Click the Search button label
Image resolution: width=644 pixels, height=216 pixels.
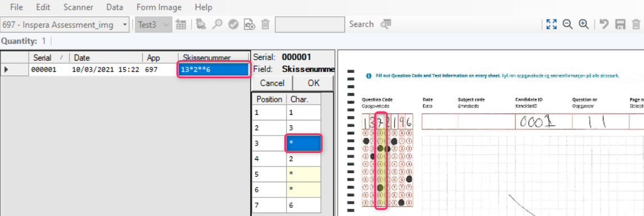pos(361,24)
